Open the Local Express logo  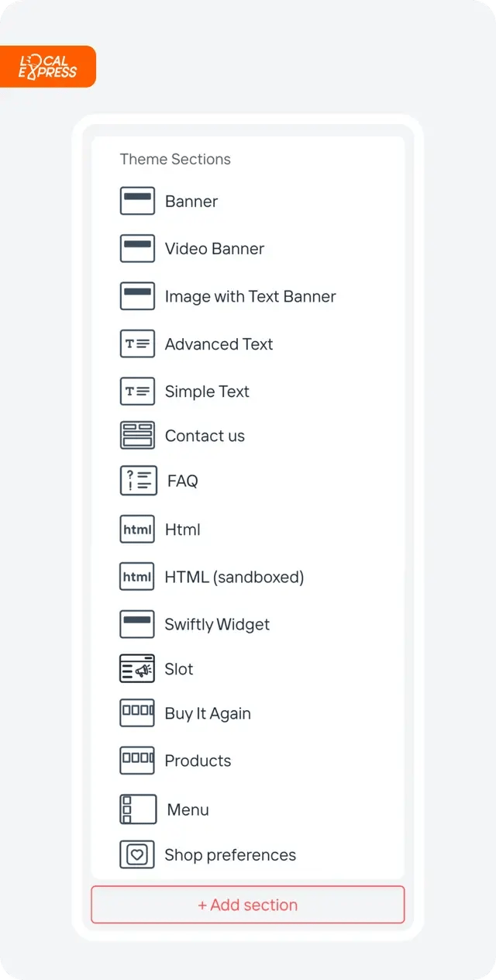point(48,67)
